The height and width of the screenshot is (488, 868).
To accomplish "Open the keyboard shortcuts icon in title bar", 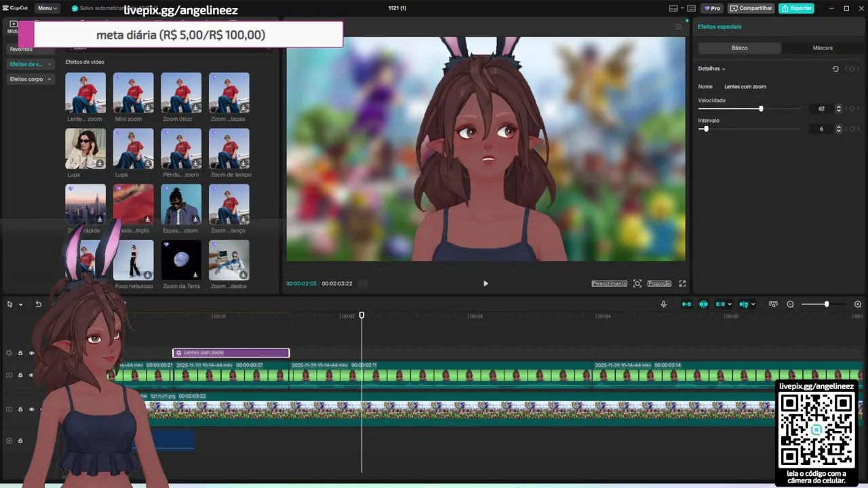I will pyautogui.click(x=691, y=8).
